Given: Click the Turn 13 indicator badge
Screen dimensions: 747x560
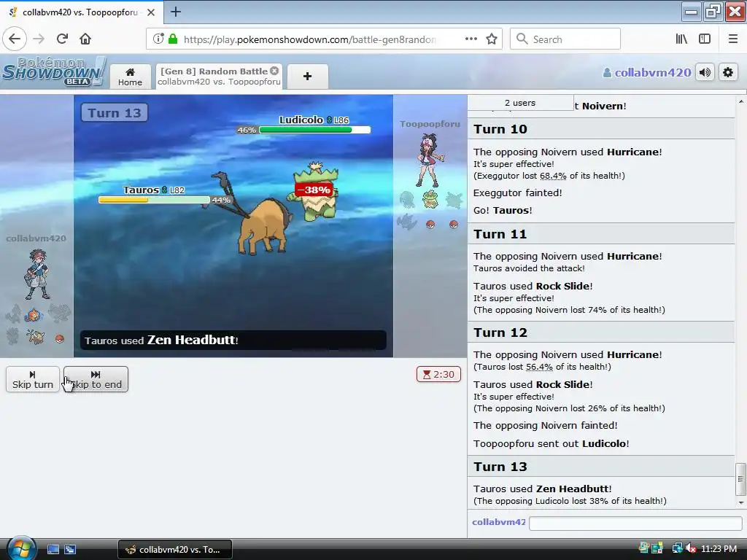Looking at the screenshot, I should 115,113.
